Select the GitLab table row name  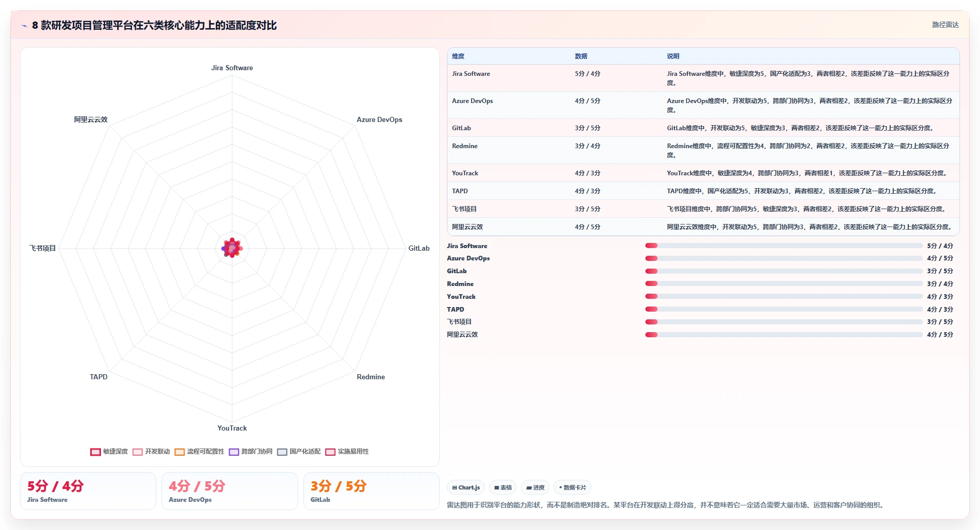point(461,128)
